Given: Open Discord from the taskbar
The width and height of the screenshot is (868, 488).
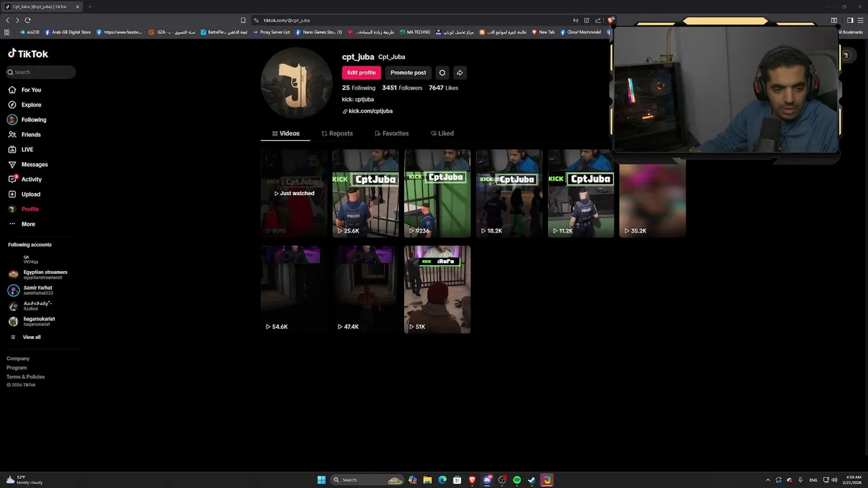Looking at the screenshot, I should [x=487, y=480].
